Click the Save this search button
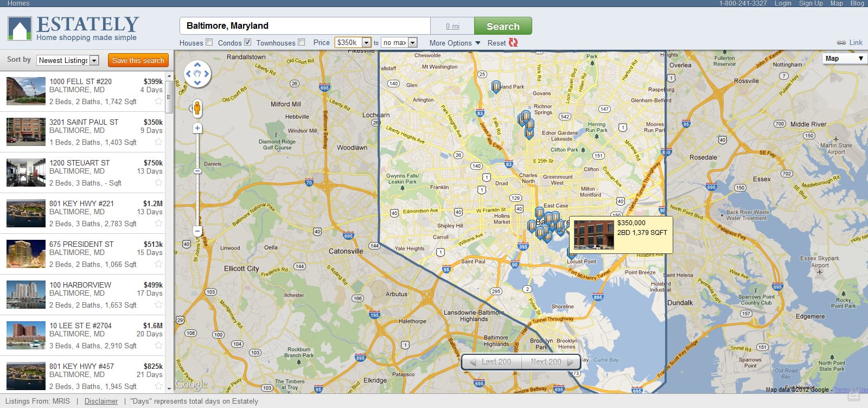 point(138,60)
